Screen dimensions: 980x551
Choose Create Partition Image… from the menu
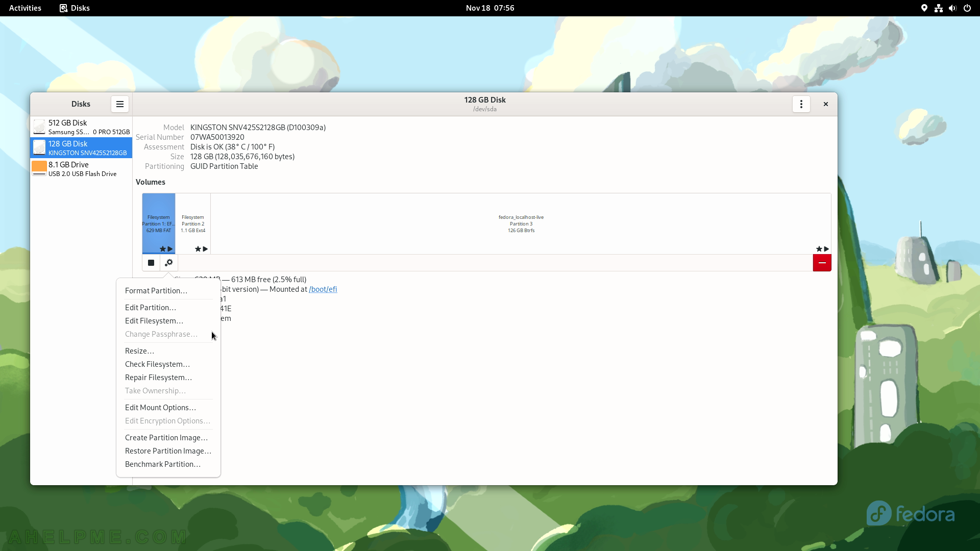(x=168, y=438)
